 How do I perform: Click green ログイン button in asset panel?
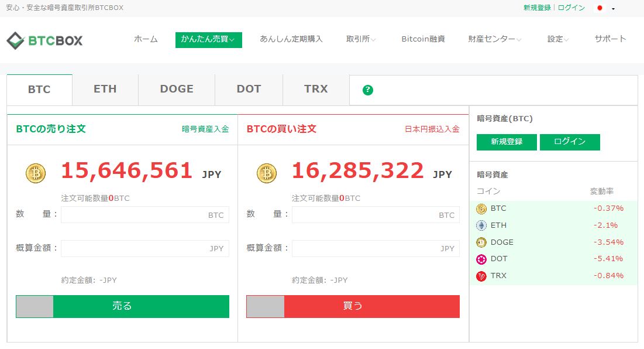tap(570, 142)
